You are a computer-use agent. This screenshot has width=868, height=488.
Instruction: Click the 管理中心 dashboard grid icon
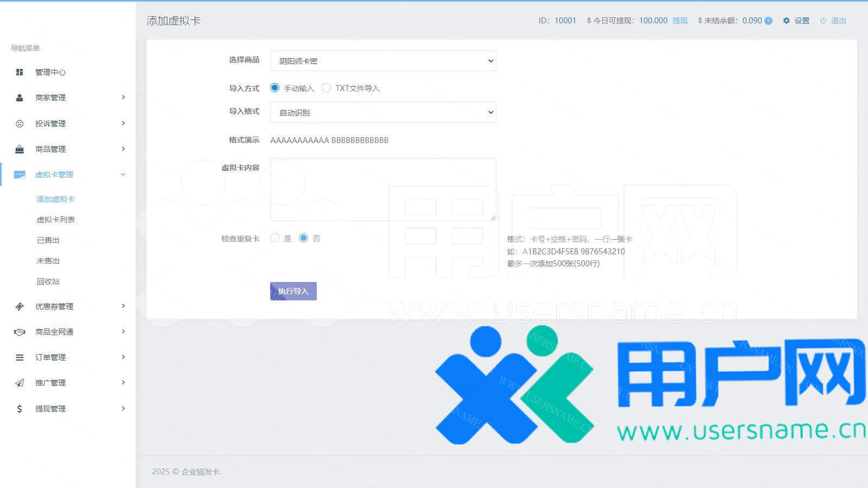[20, 72]
